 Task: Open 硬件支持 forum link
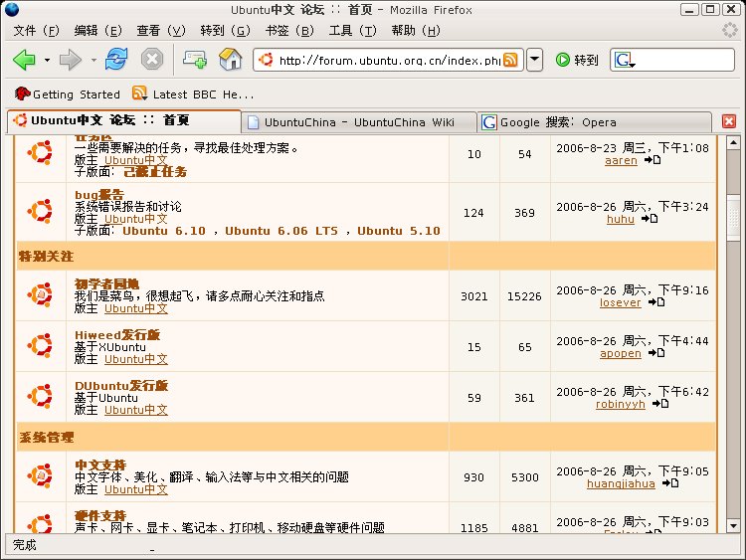[100, 516]
